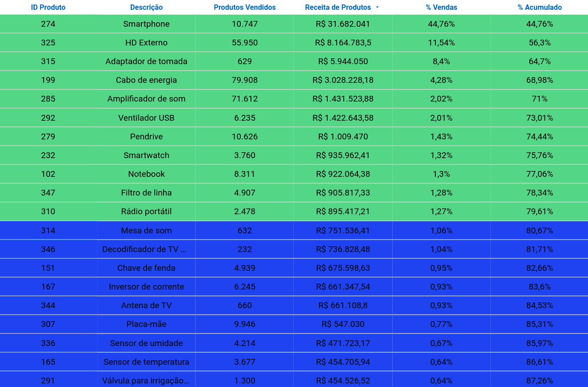Image resolution: width=588 pixels, height=387 pixels.
Task: Click the Placa-mãe description cell
Action: click(x=146, y=324)
